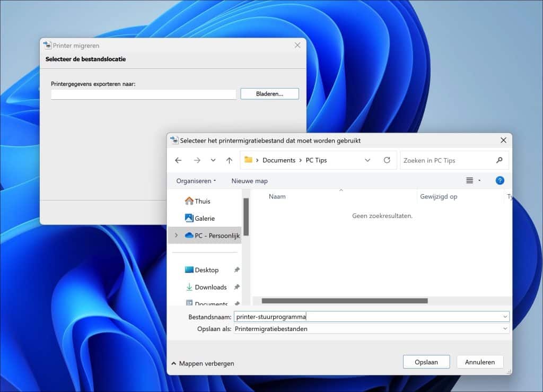This screenshot has height=392, width=543.
Task: Click the export path field in Printer migreren
Action: tap(143, 94)
